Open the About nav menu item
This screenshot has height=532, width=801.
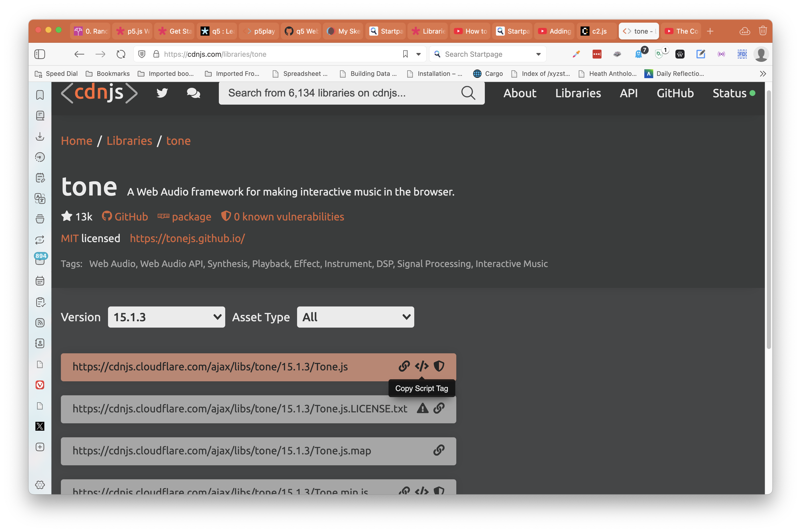click(x=519, y=93)
